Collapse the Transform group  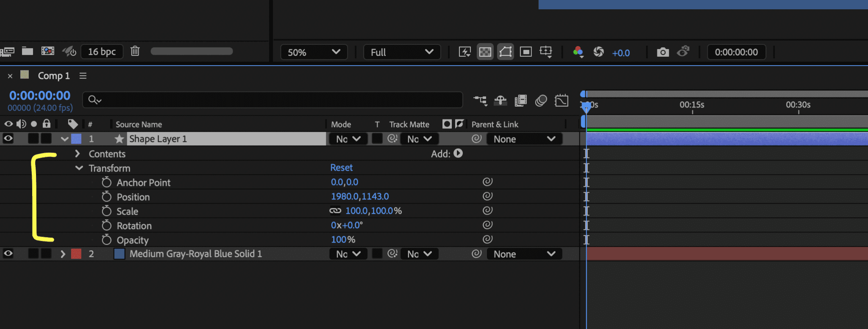79,168
